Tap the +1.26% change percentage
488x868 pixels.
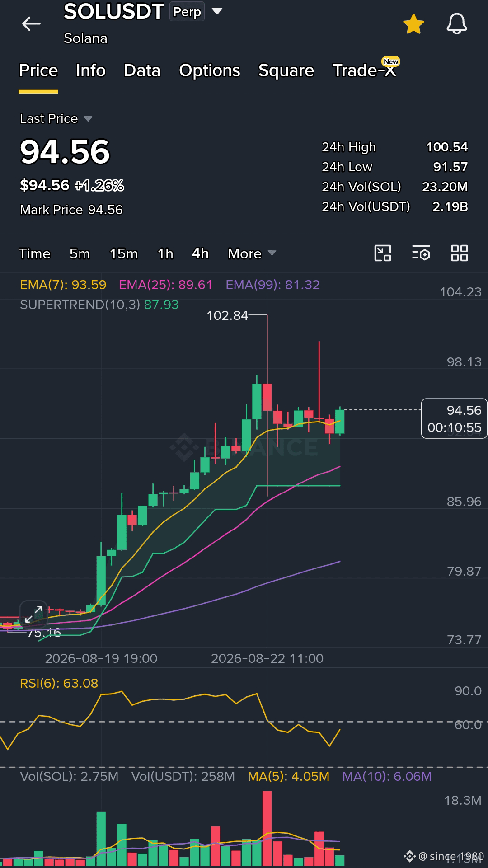pos(99,186)
